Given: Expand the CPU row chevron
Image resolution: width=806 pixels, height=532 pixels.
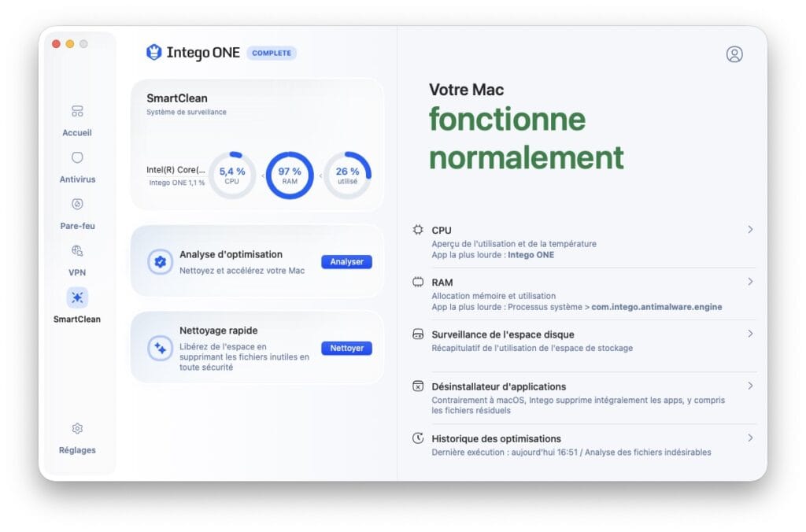Looking at the screenshot, I should (750, 229).
